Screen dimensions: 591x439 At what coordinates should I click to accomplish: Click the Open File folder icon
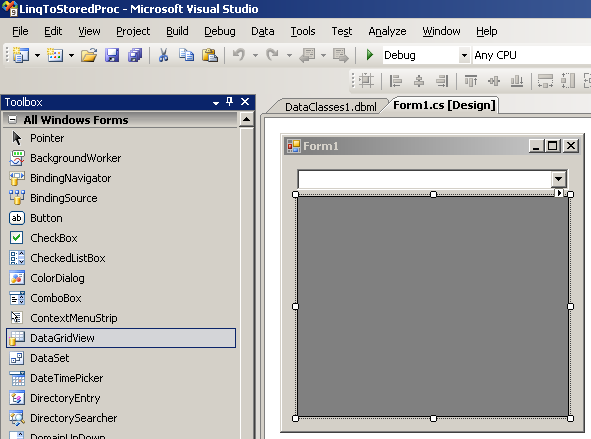[89, 55]
